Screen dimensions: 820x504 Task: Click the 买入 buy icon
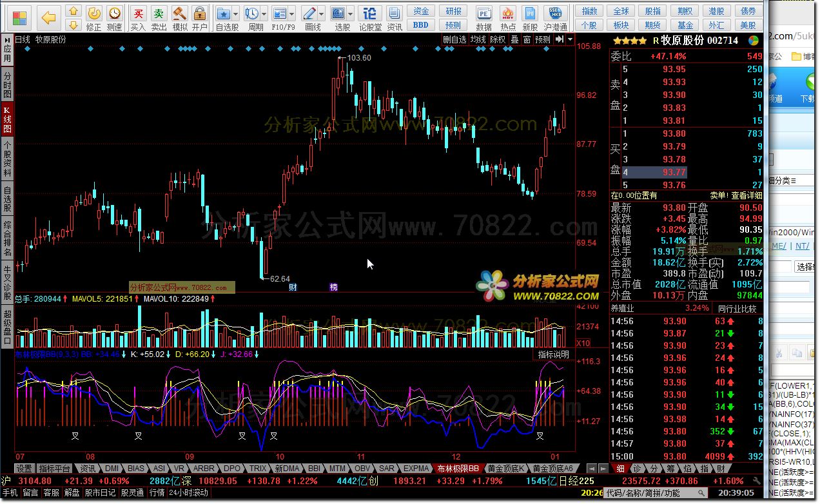point(138,18)
